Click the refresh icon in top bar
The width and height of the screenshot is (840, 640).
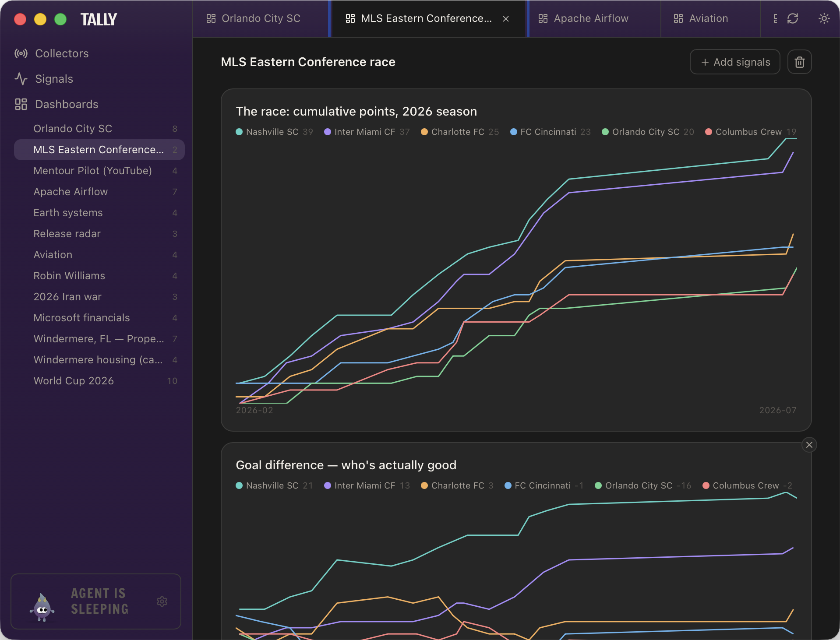coord(793,18)
